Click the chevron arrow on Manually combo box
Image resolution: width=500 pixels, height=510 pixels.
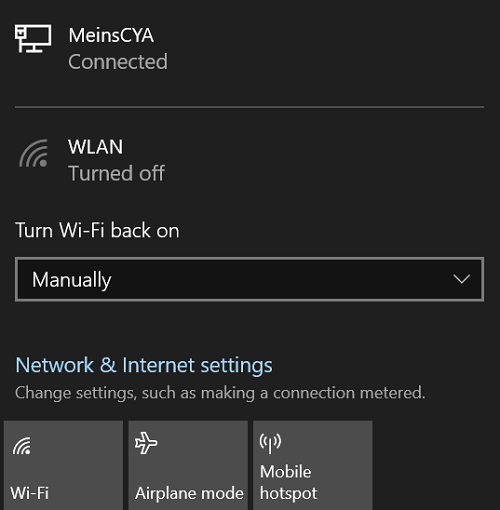tap(462, 279)
